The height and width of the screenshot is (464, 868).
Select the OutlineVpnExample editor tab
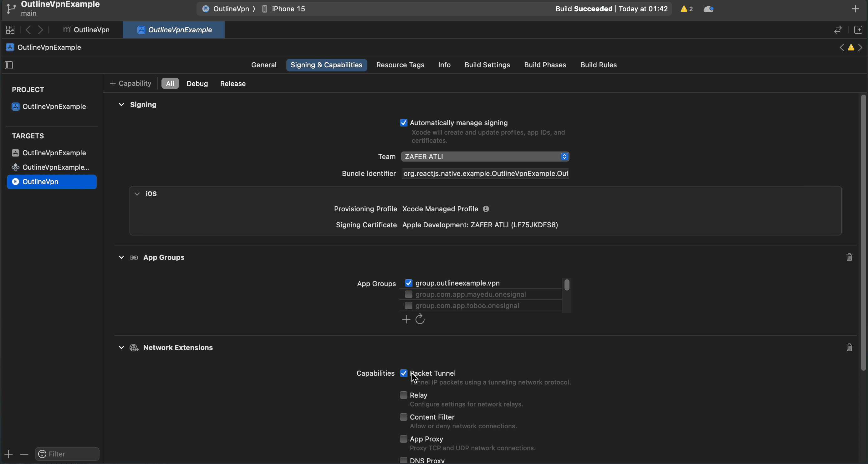click(x=174, y=30)
